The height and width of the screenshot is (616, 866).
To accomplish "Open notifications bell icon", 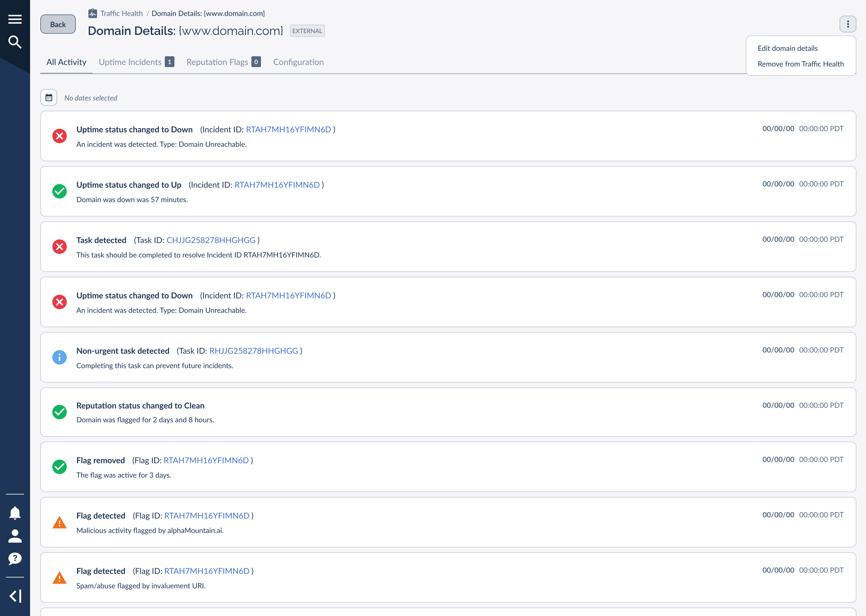I will click(15, 513).
